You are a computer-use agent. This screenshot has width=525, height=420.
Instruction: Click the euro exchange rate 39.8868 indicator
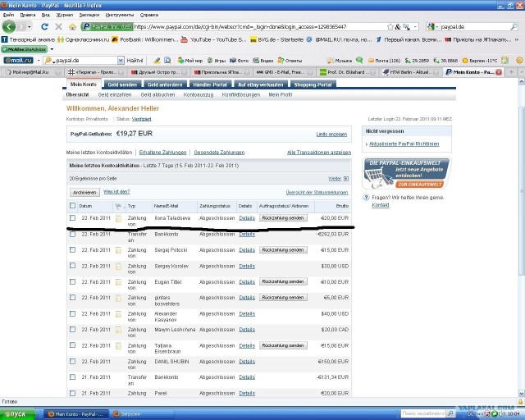pos(445,61)
